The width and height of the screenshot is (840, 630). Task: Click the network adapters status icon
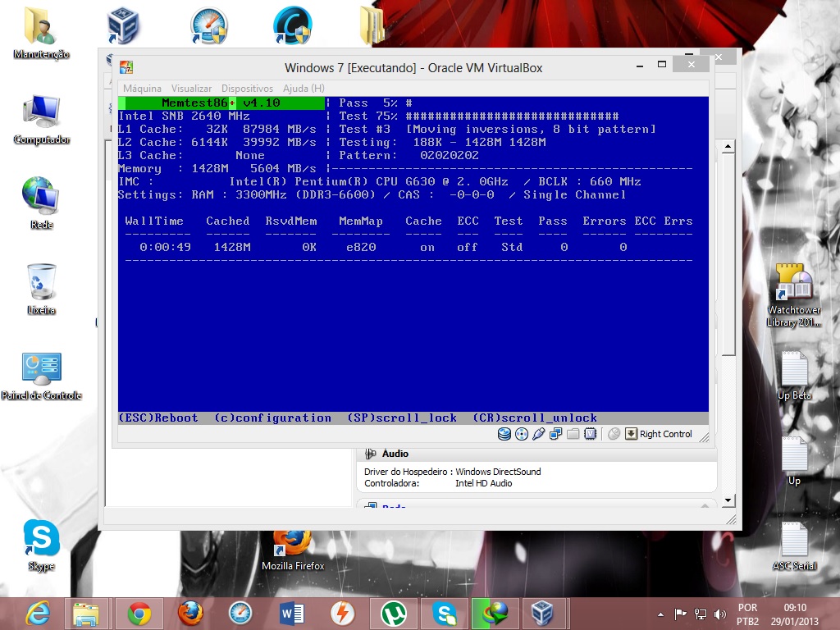pyautogui.click(x=555, y=434)
